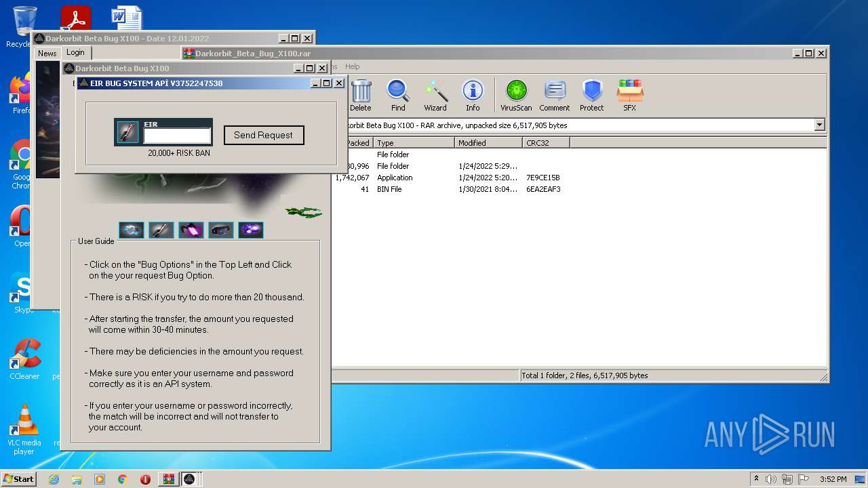Click the CRC32 value 7E9CE15B
The height and width of the screenshot is (488, 868).
click(x=543, y=178)
